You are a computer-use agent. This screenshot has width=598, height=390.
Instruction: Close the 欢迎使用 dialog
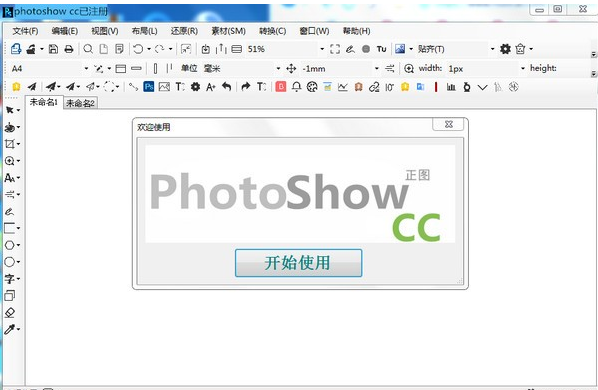448,124
